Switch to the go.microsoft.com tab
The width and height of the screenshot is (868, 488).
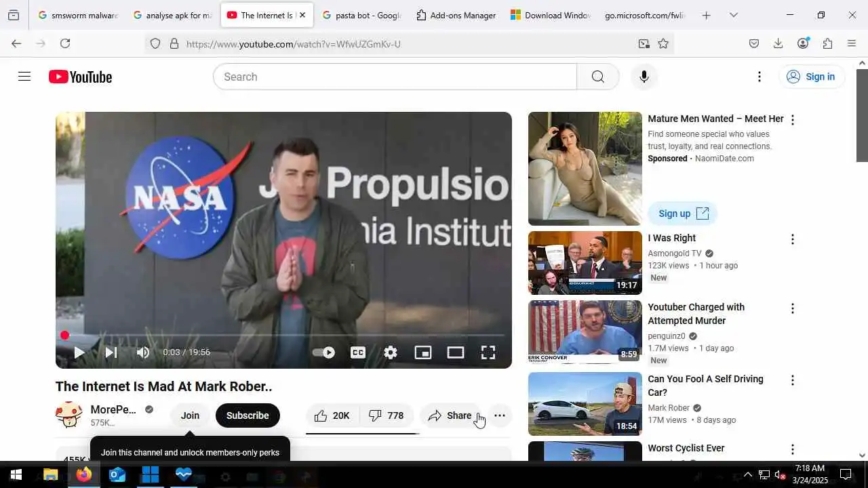tap(644, 15)
